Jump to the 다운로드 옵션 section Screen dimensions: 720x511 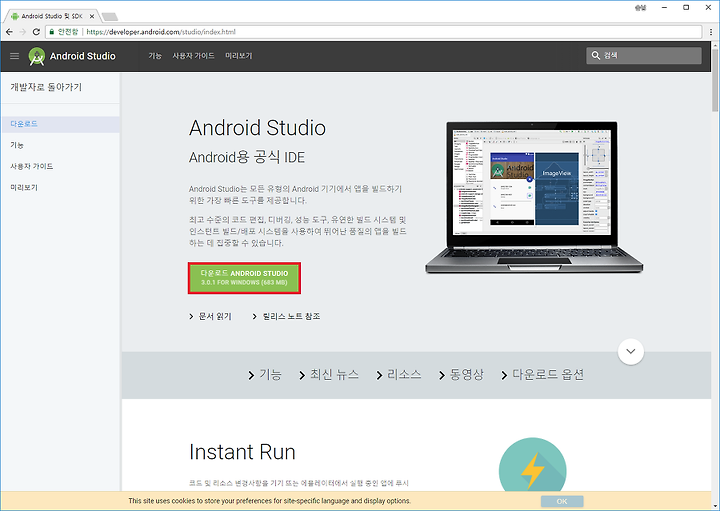click(x=542, y=375)
